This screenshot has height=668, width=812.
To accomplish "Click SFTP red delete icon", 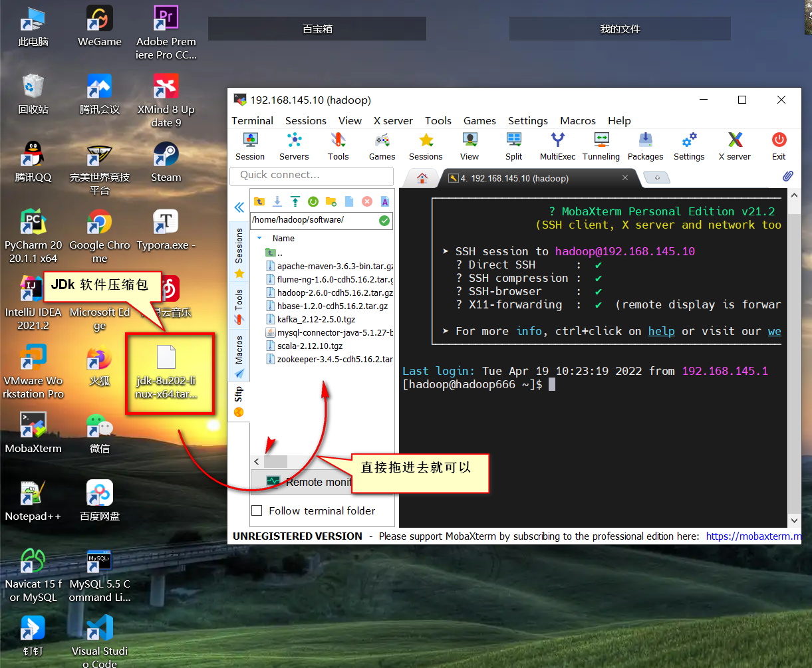I will pos(366,201).
